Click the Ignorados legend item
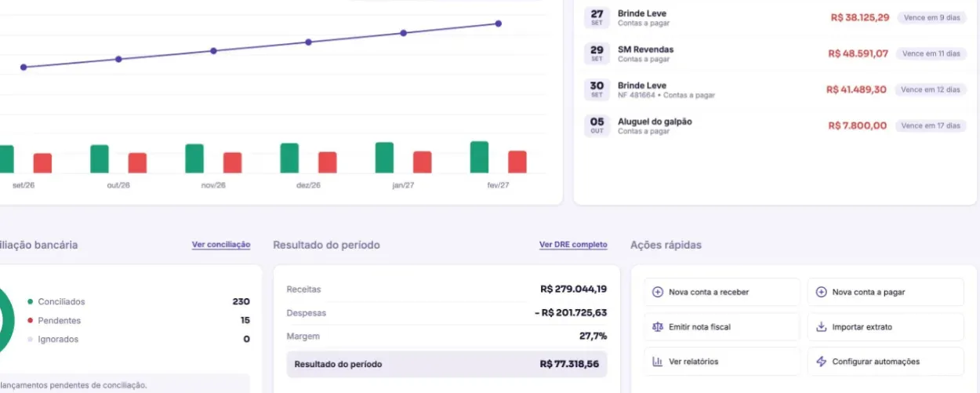The image size is (980, 393). [53, 340]
